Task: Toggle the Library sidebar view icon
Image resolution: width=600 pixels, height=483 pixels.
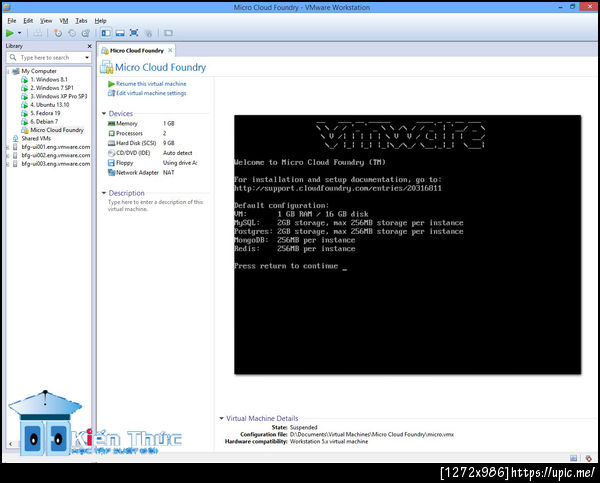Action: pyautogui.click(x=106, y=33)
